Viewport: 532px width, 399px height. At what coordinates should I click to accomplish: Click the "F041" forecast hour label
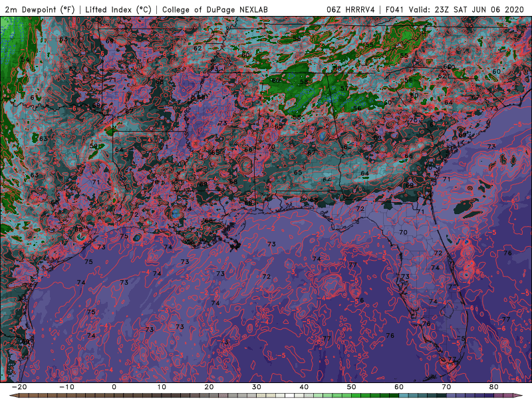coord(394,9)
